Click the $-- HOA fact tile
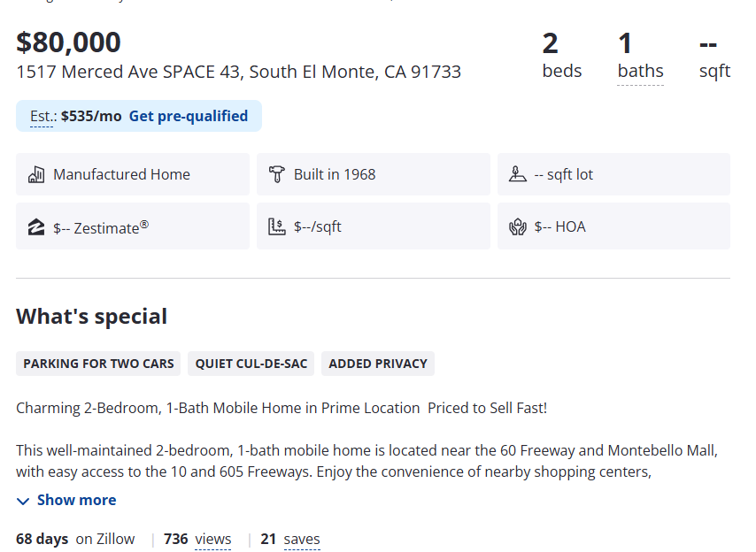 click(613, 226)
